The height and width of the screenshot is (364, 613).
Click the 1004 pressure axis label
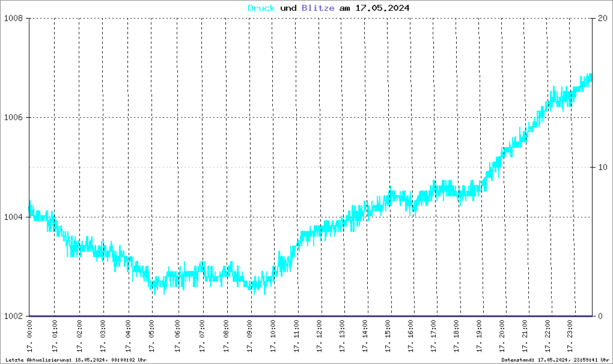pyautogui.click(x=13, y=217)
